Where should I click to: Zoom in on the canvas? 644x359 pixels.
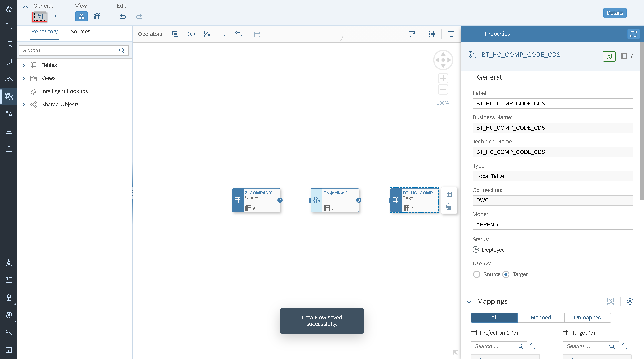click(x=443, y=78)
